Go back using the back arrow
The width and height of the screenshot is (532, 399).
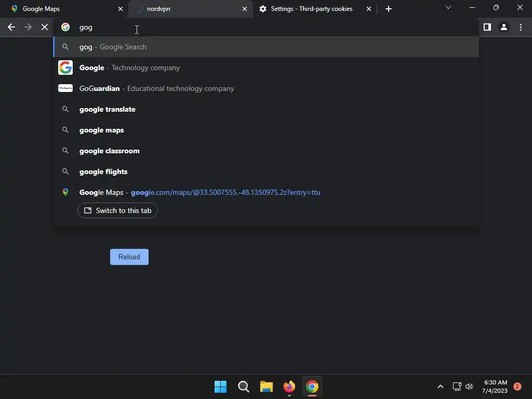(x=11, y=27)
